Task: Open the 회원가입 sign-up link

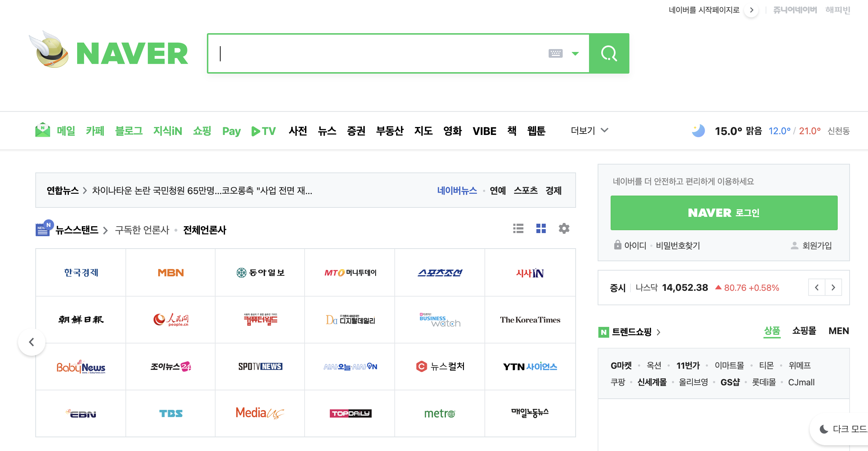Action: pyautogui.click(x=816, y=246)
